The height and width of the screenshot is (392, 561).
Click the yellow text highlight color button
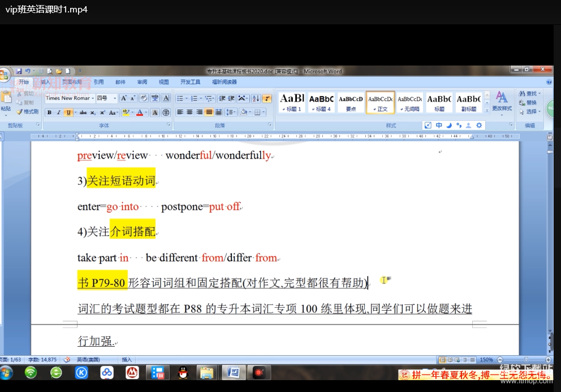point(126,112)
